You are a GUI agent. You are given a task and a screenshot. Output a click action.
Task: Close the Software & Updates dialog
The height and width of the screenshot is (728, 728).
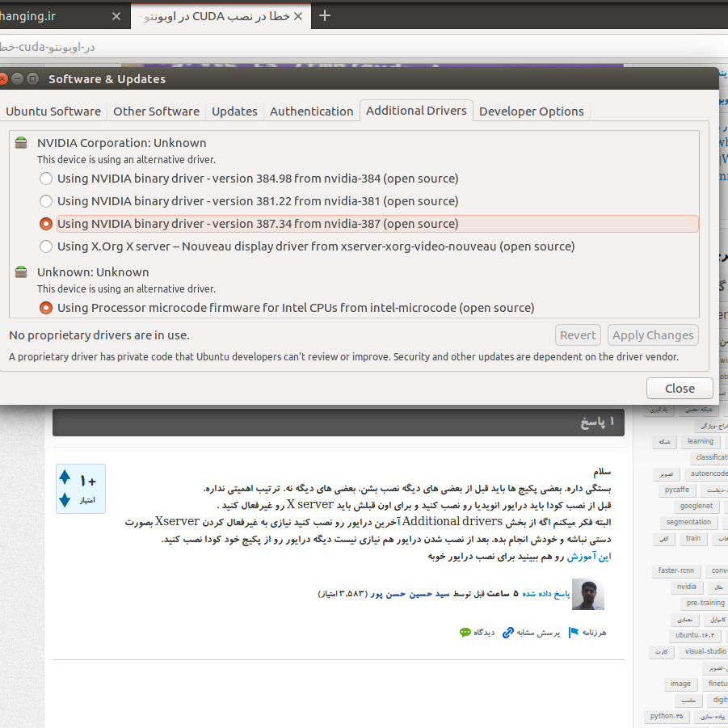[x=680, y=388]
